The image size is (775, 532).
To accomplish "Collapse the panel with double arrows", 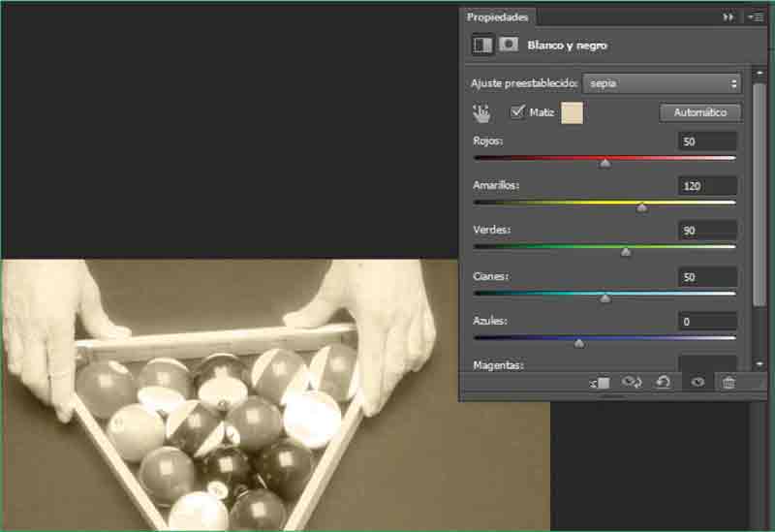I will coord(728,17).
